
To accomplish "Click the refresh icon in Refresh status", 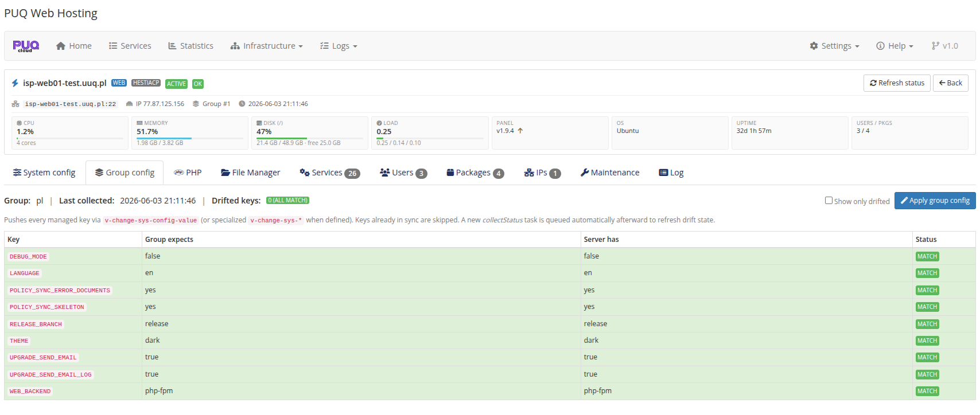I will 873,83.
